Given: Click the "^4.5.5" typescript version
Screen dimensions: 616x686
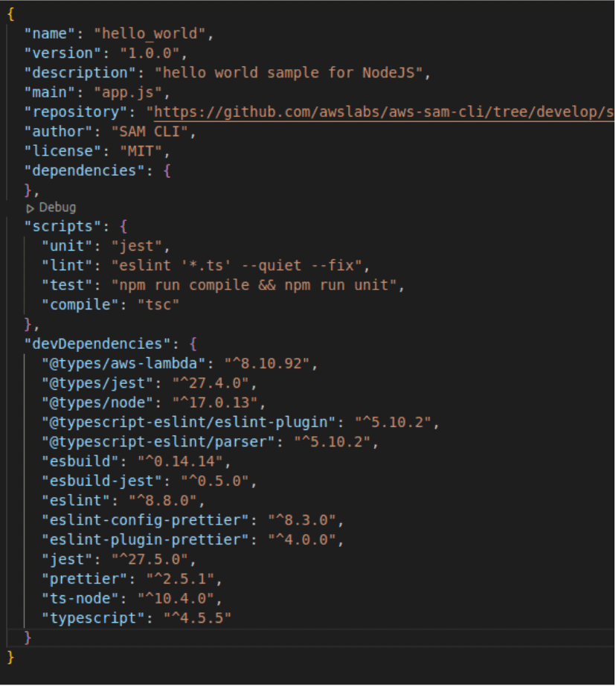Looking at the screenshot, I should click(197, 618).
